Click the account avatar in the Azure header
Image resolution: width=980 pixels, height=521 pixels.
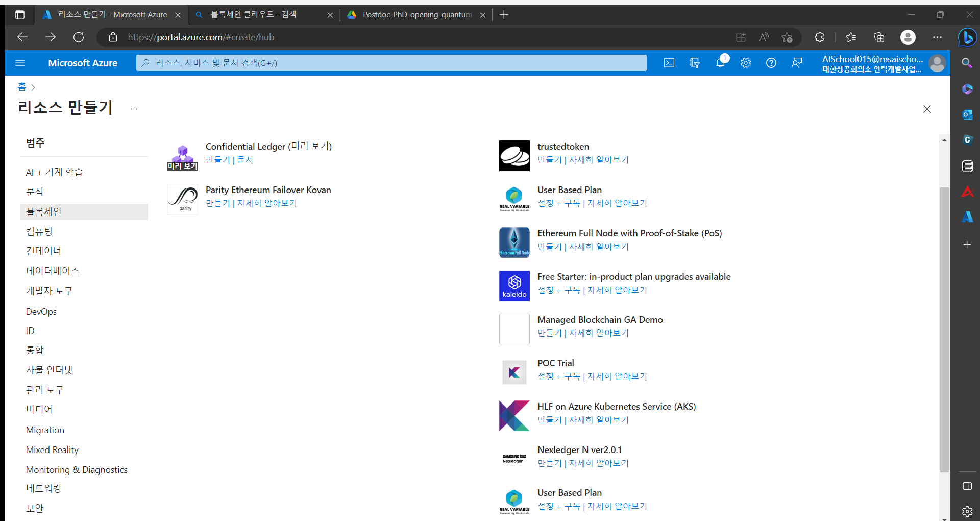(937, 63)
